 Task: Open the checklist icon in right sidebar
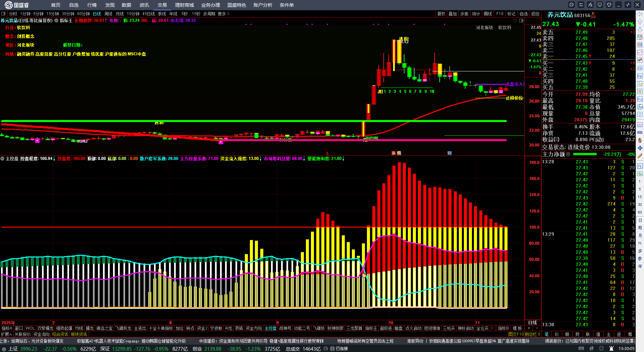pos(640,37)
